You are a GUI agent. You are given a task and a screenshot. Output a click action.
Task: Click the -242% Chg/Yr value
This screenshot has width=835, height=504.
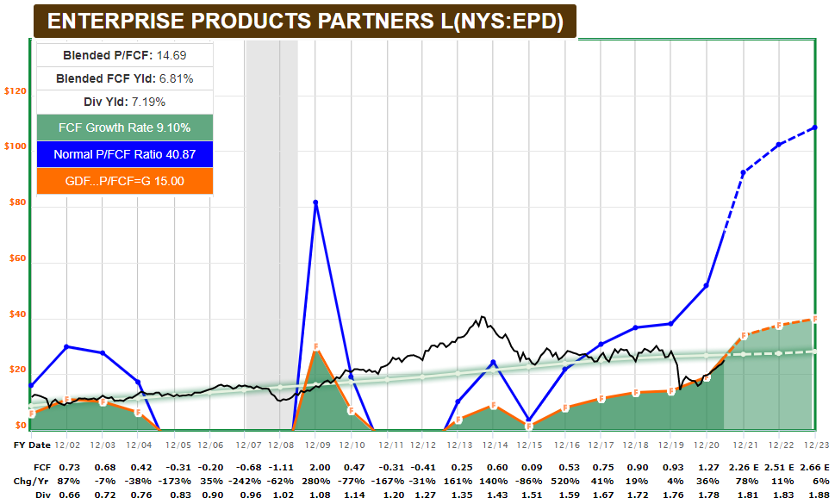pos(246,481)
